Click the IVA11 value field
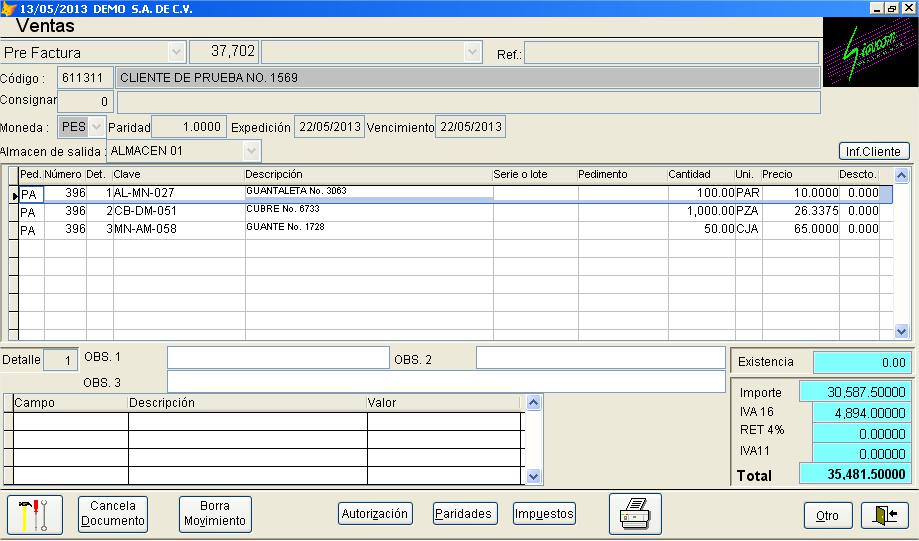Viewport: 919px width, 541px height. (x=863, y=454)
